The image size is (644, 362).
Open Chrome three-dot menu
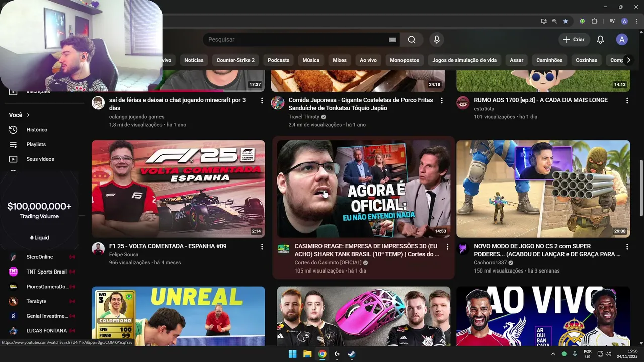[637, 21]
